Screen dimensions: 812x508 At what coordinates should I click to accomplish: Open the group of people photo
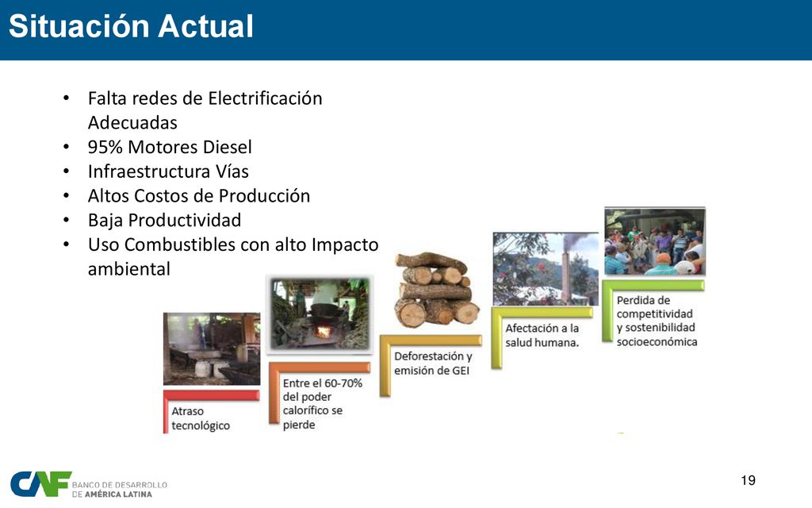click(x=654, y=241)
